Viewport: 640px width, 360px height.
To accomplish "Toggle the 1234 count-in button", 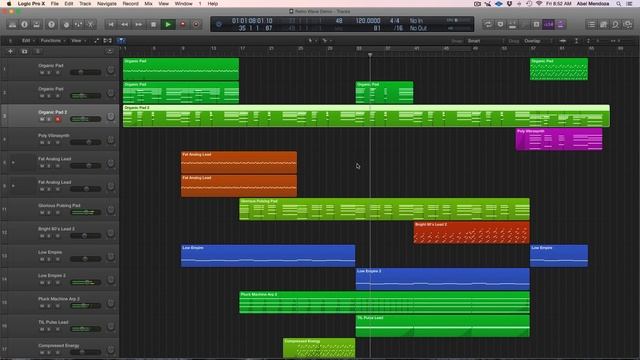I will 548,24.
